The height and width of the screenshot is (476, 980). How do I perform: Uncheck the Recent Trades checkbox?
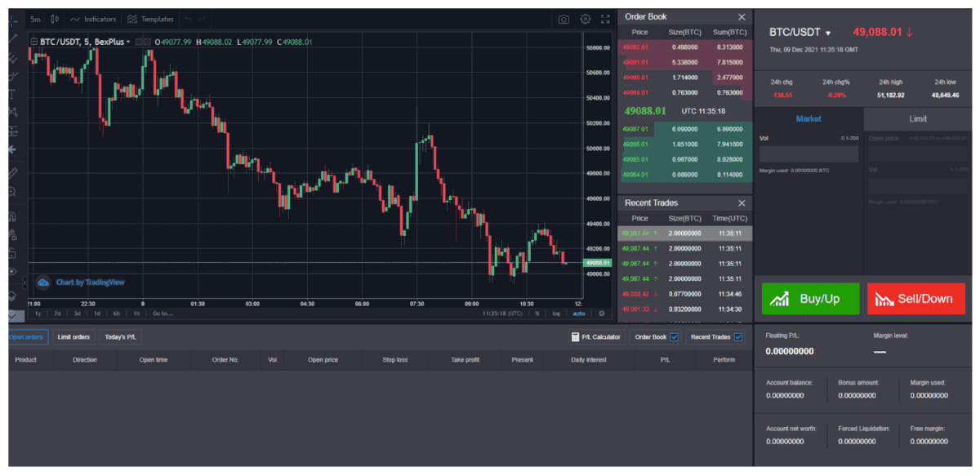click(x=738, y=336)
